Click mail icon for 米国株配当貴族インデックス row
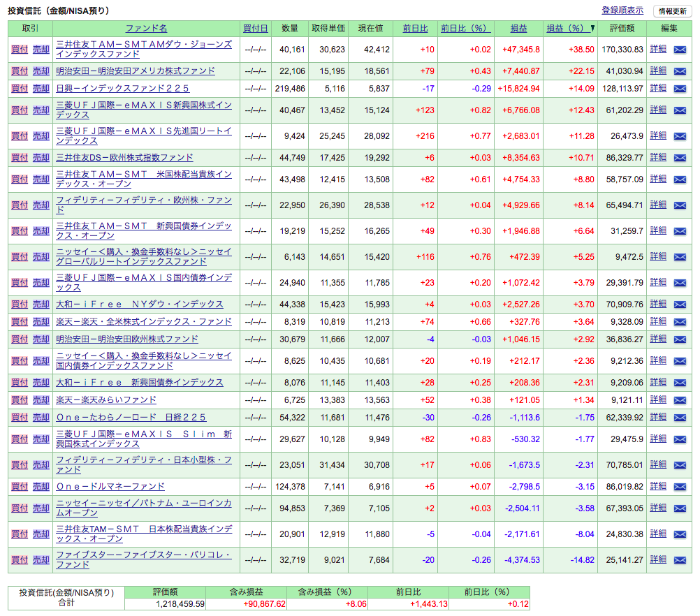This screenshot has height=616, width=700. (680, 179)
